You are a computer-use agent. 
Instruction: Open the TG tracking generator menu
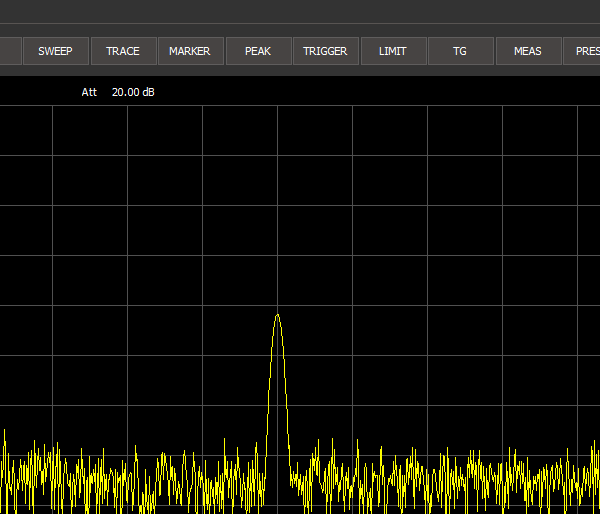pos(460,51)
